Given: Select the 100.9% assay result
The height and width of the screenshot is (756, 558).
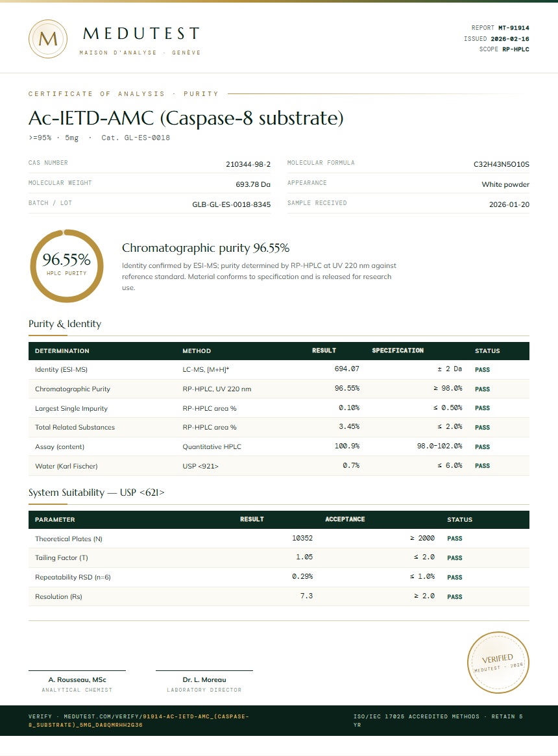Looking at the screenshot, I should click(x=346, y=446).
